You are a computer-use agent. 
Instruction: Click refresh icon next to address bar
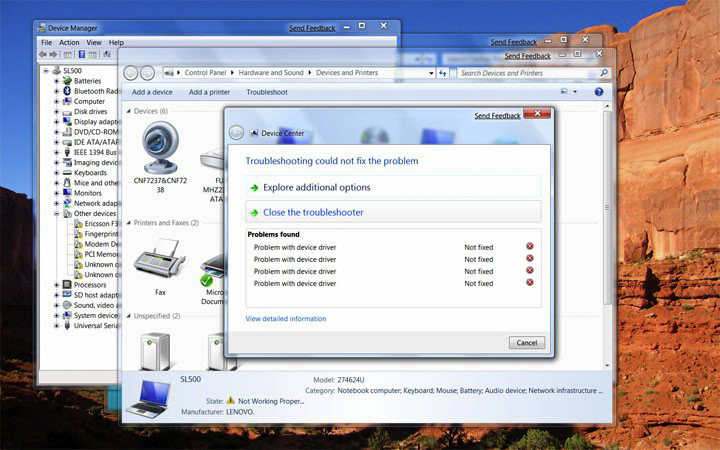coord(443,73)
